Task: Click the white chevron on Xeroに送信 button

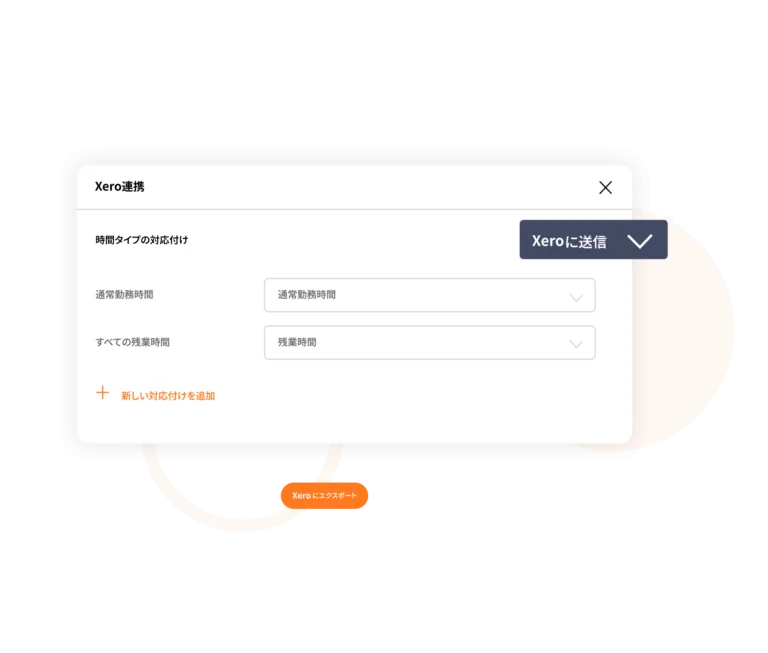Action: [640, 241]
